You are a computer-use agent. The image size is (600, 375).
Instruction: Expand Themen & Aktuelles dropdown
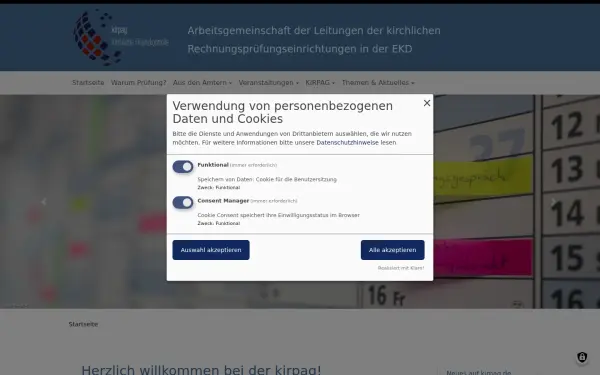tap(378, 83)
